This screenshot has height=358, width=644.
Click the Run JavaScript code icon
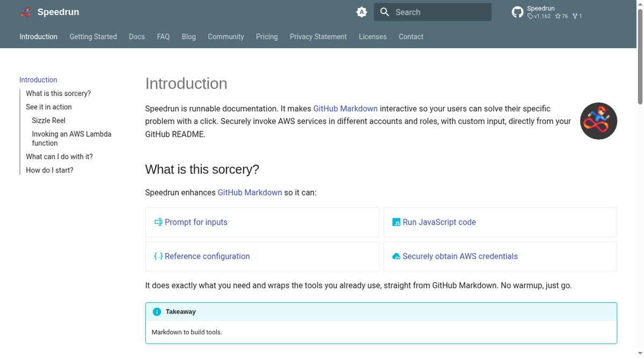[397, 222]
